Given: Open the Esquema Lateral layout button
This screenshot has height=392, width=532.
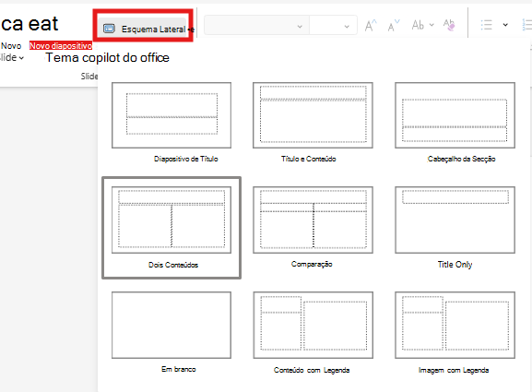Looking at the screenshot, I should [x=143, y=29].
